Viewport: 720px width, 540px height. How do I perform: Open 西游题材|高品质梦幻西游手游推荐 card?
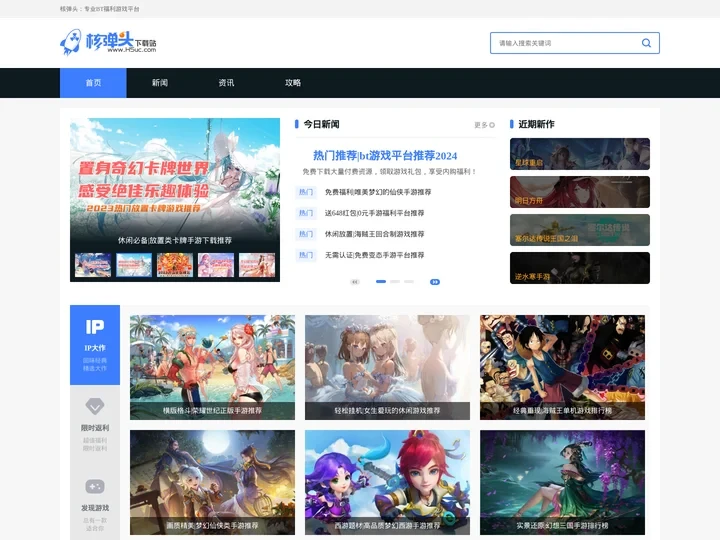[x=388, y=483]
